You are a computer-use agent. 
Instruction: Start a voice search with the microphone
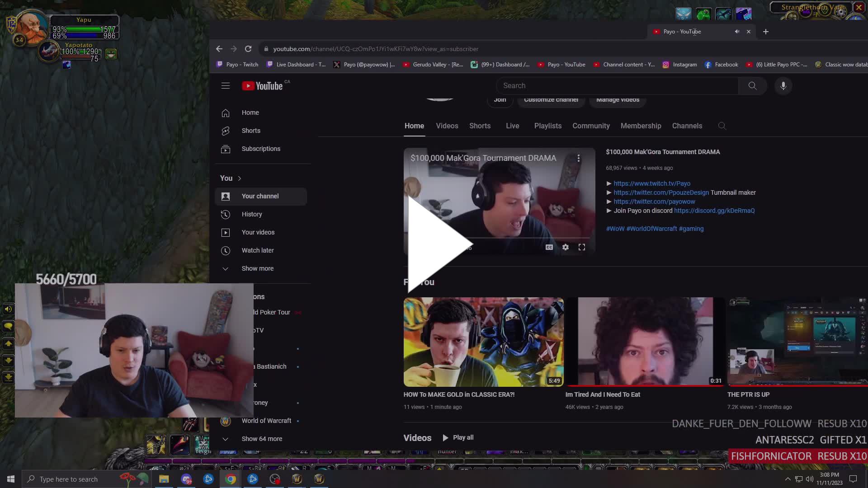(x=783, y=85)
